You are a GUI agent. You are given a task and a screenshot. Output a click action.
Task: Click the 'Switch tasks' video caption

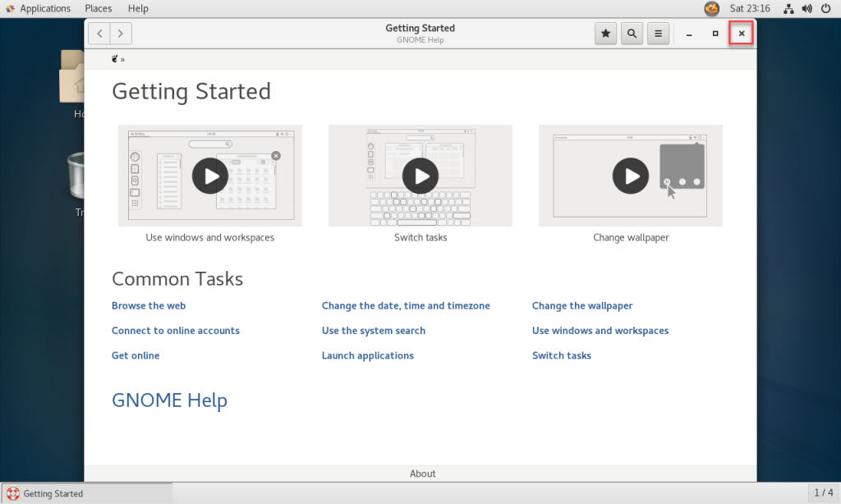[420, 237]
